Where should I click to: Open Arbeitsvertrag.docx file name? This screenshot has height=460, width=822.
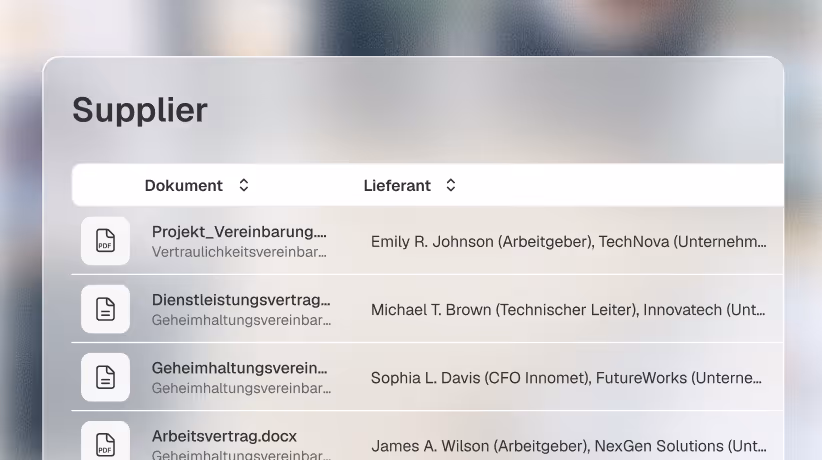[224, 436]
